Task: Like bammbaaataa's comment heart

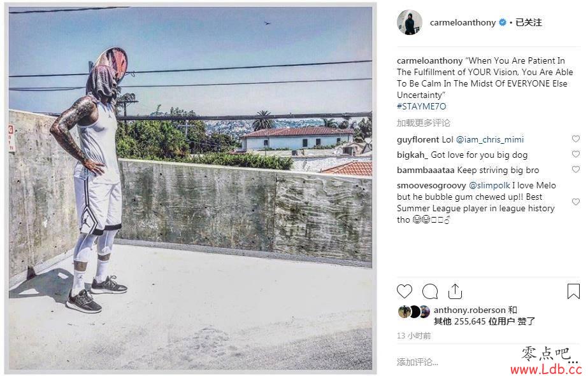Action: [576, 169]
